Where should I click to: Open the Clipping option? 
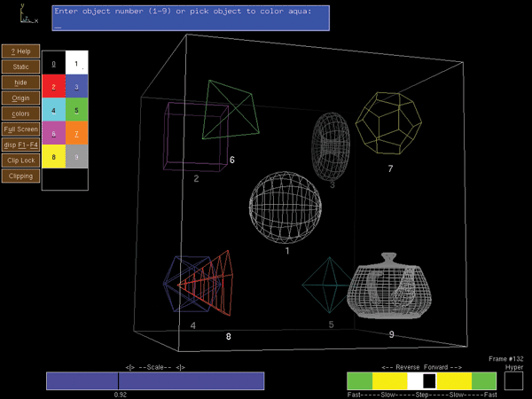point(20,176)
